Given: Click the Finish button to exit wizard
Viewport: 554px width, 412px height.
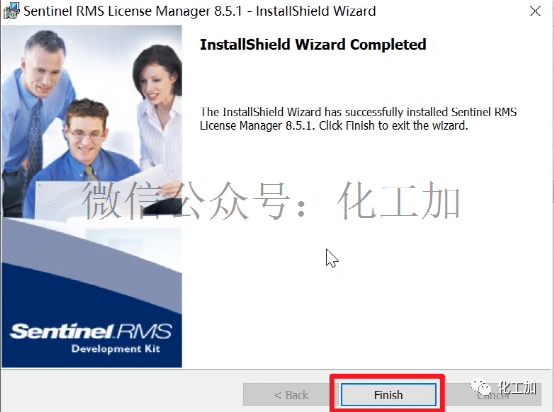Looking at the screenshot, I should pyautogui.click(x=388, y=394).
